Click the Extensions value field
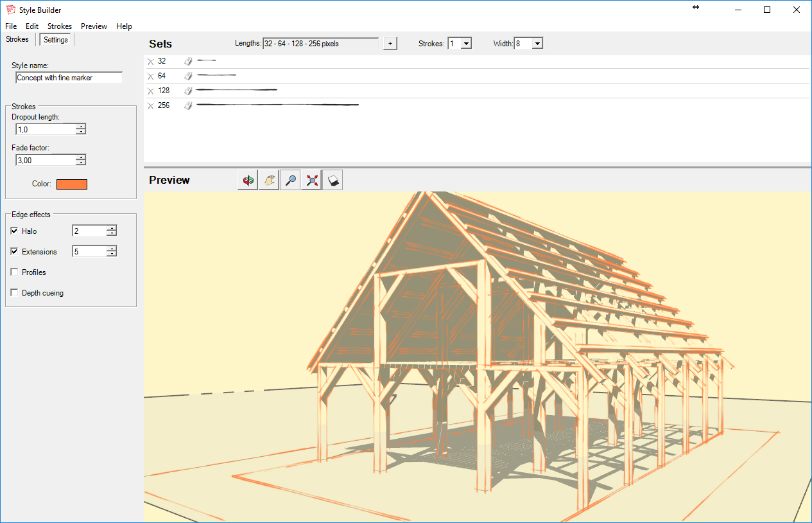812x523 pixels. coord(89,251)
